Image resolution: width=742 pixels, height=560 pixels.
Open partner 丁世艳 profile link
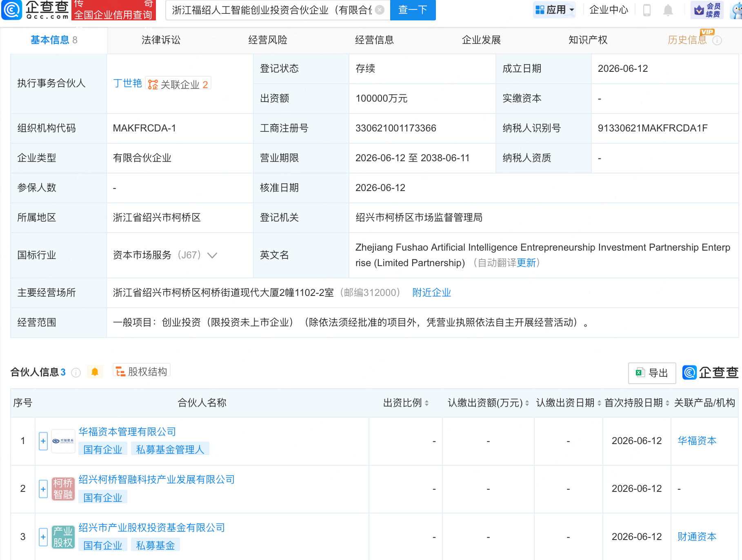pos(127,83)
